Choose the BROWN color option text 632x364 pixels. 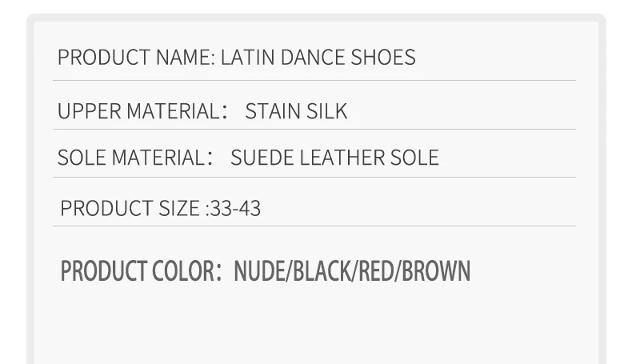(436, 271)
